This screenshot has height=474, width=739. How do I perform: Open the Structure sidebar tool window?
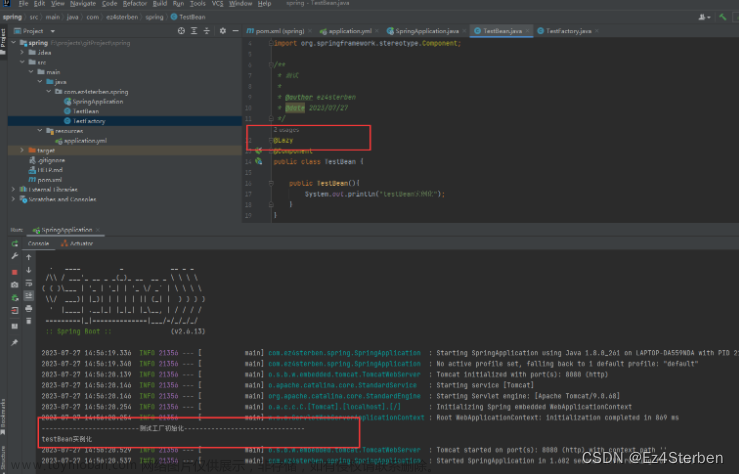coord(3,459)
